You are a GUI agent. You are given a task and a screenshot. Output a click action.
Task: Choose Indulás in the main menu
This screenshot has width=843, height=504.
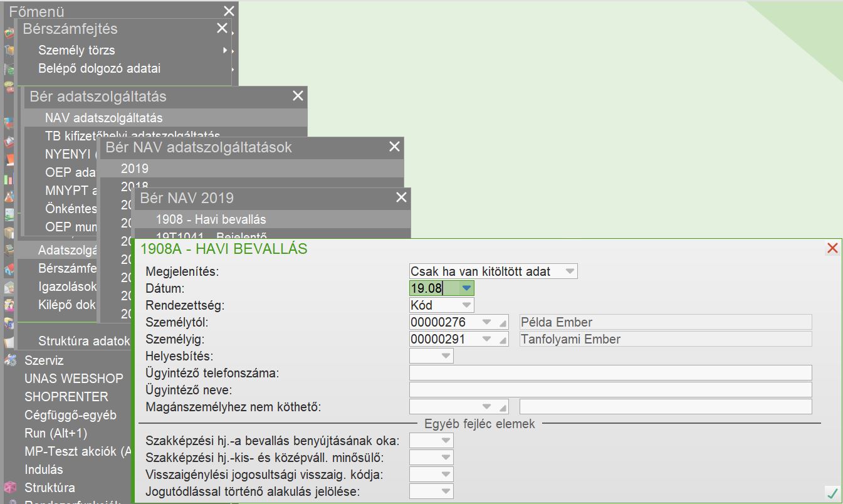tap(44, 470)
